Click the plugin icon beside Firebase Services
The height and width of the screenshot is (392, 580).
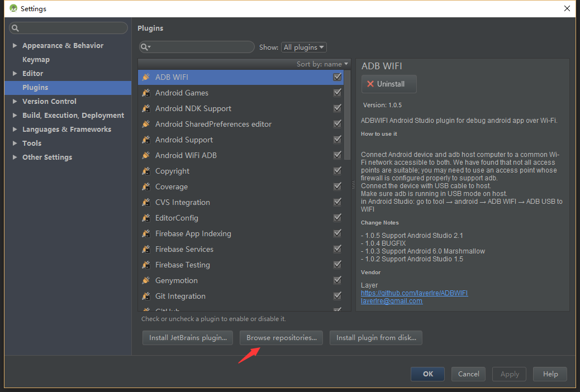click(x=146, y=249)
